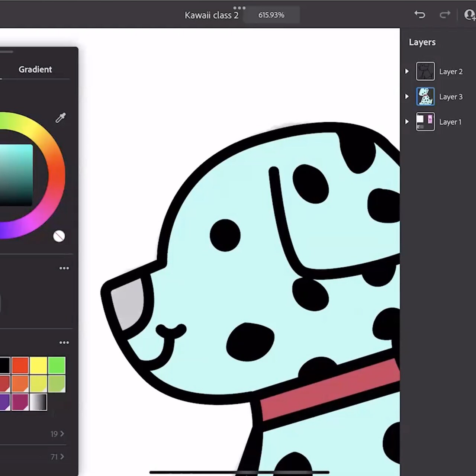The height and width of the screenshot is (476, 476).
Task: Undo the last action
Action: pyautogui.click(x=420, y=15)
